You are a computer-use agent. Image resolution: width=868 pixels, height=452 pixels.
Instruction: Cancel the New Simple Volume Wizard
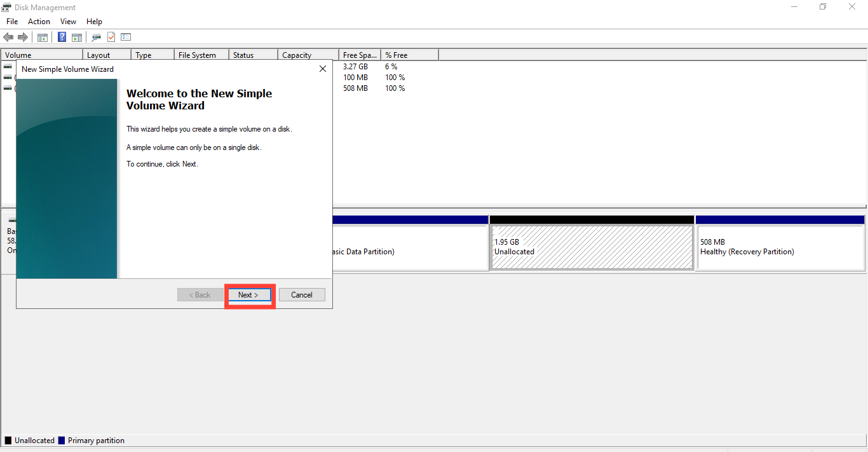pyautogui.click(x=302, y=294)
